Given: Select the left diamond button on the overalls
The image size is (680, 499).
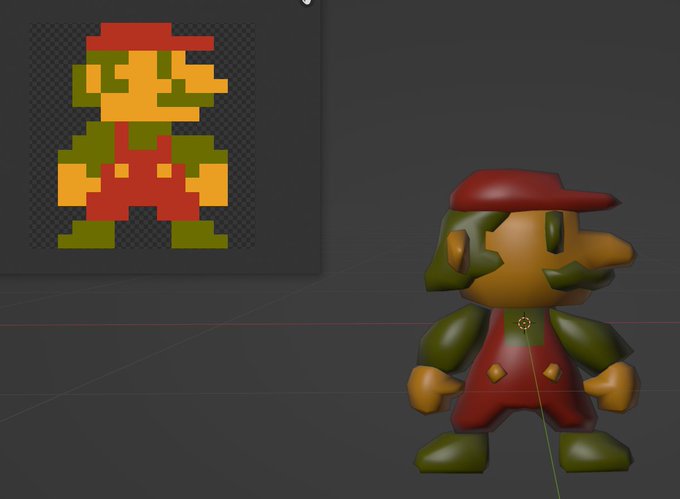Looking at the screenshot, I should tap(495, 372).
